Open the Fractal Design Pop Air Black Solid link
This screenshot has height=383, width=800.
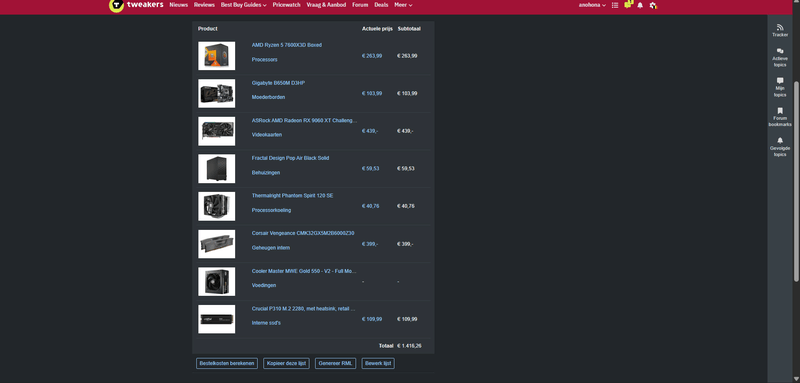[290, 158]
